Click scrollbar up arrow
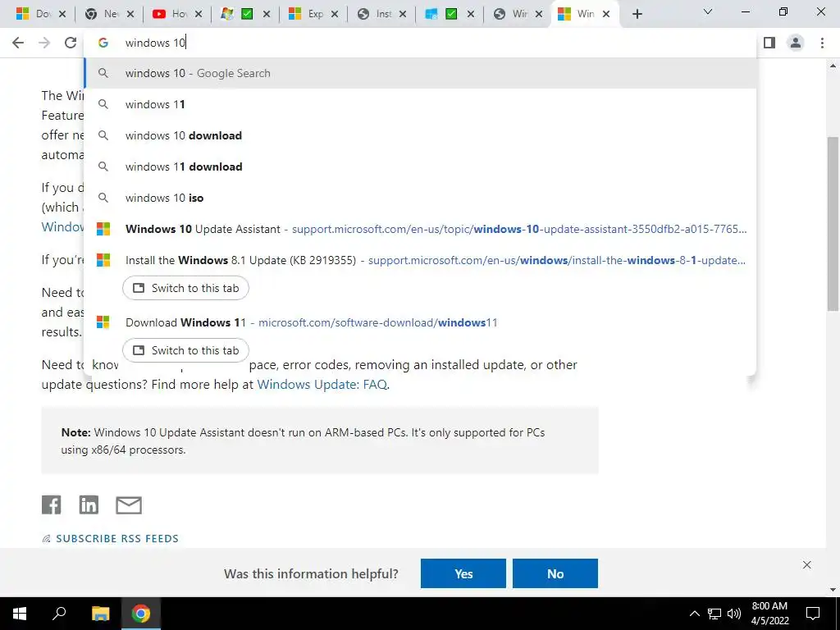840x630 pixels. coord(833,66)
